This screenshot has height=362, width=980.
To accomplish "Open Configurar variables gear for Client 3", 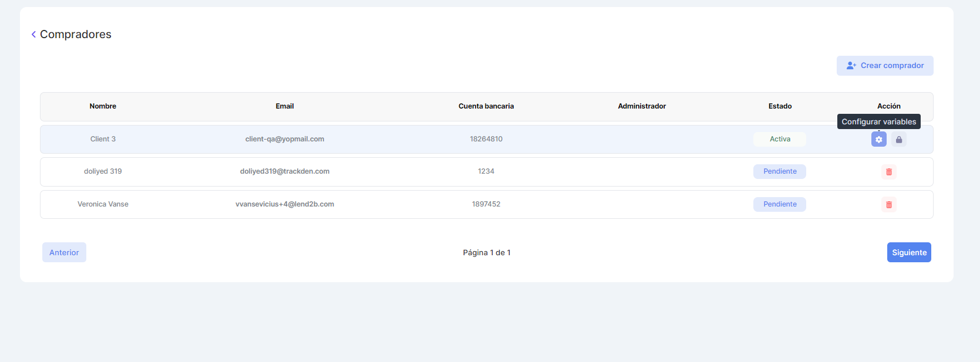I will (878, 140).
